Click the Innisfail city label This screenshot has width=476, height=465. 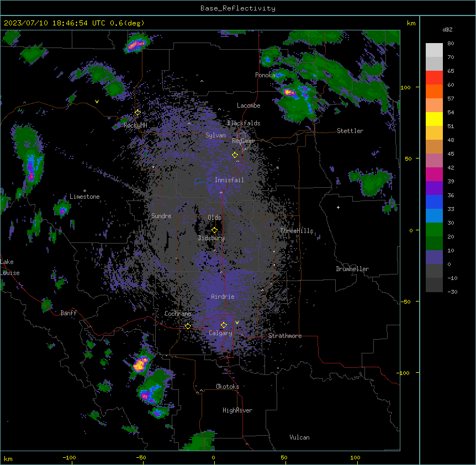(x=229, y=180)
